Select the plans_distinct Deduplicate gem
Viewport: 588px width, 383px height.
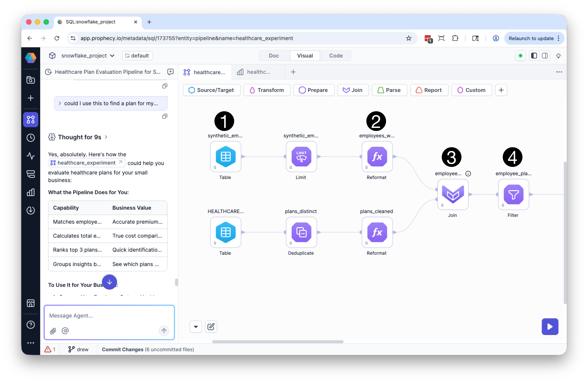coord(301,232)
